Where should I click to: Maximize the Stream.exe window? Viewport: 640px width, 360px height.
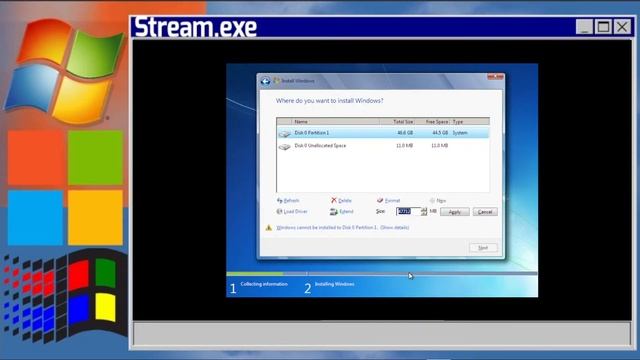(603, 27)
